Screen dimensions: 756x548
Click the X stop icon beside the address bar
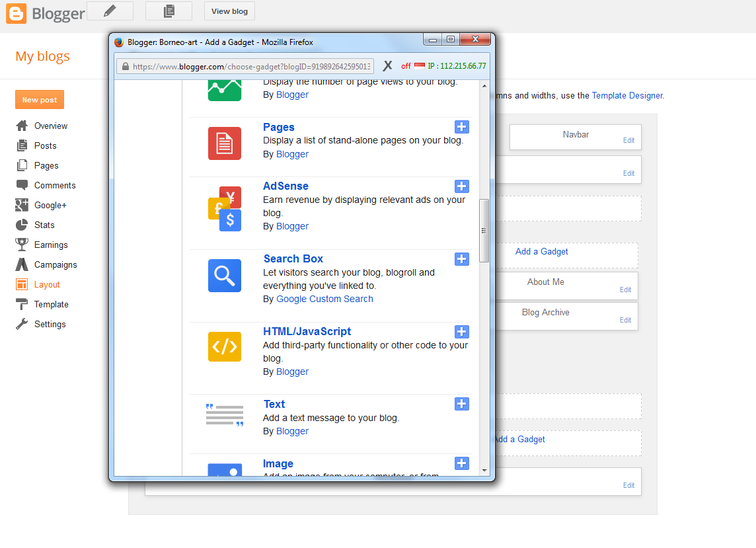(388, 66)
